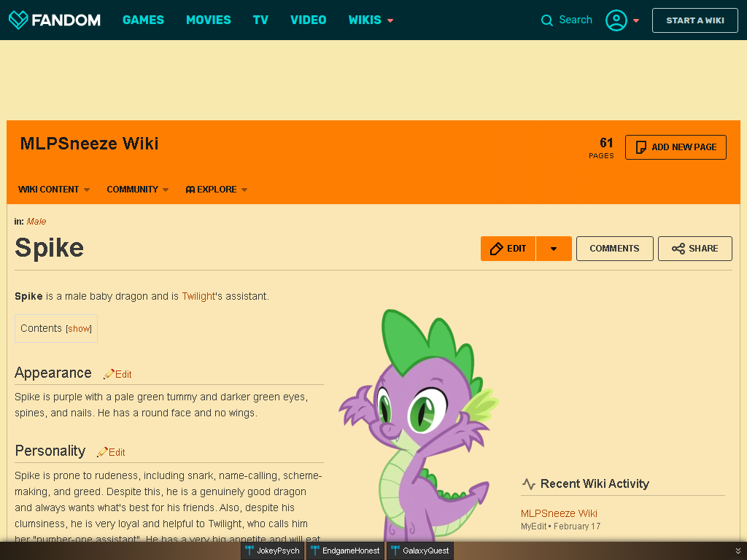Go to the Games section

[143, 20]
